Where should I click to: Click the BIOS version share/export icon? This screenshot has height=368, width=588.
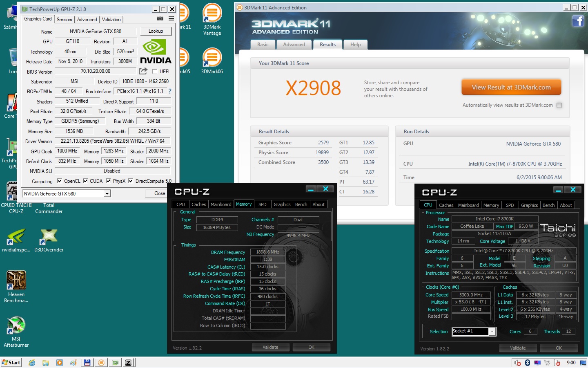(143, 71)
